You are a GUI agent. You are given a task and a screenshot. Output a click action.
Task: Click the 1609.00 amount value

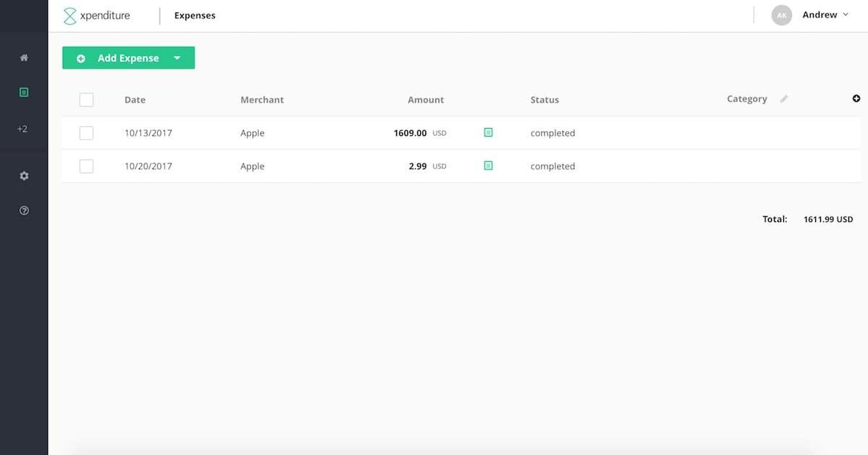point(410,133)
